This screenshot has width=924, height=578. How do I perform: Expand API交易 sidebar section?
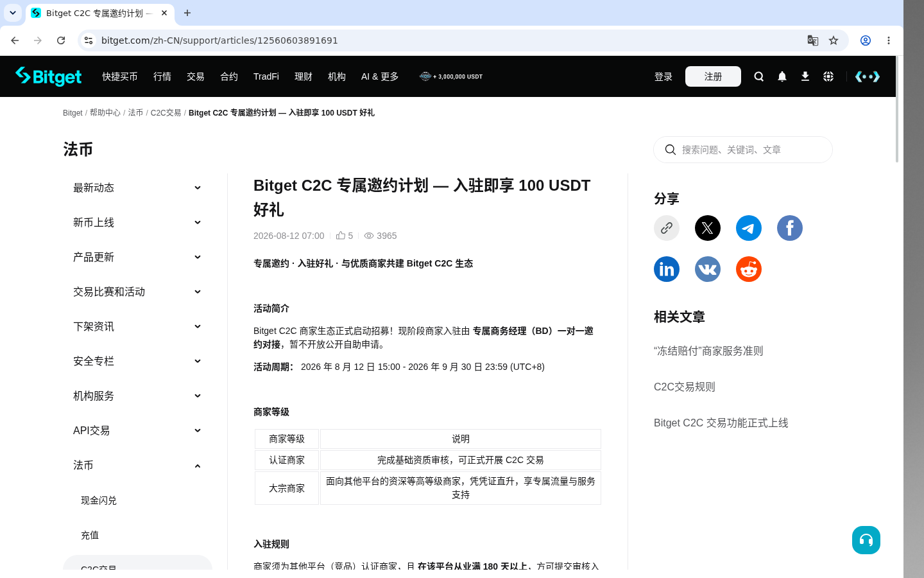pos(137,430)
